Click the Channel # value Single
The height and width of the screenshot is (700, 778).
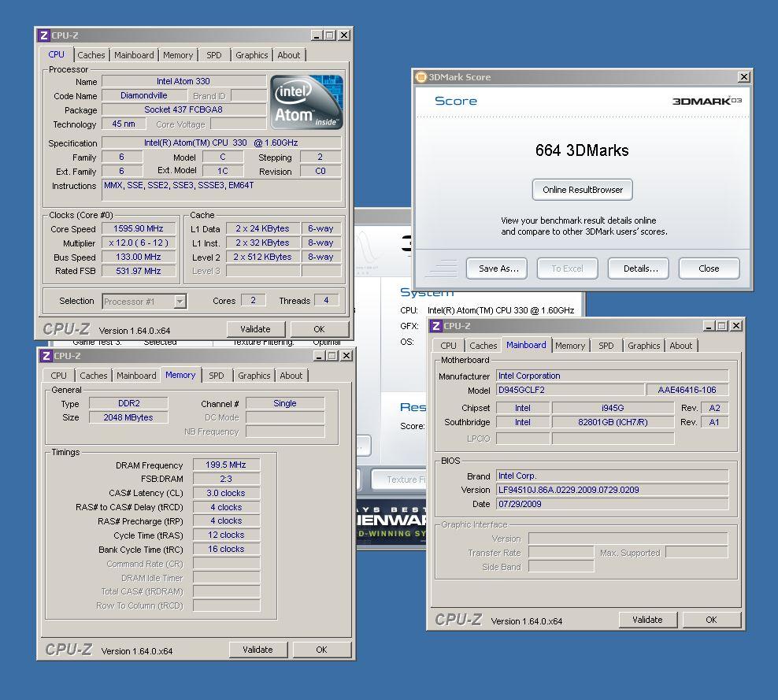[x=285, y=403]
